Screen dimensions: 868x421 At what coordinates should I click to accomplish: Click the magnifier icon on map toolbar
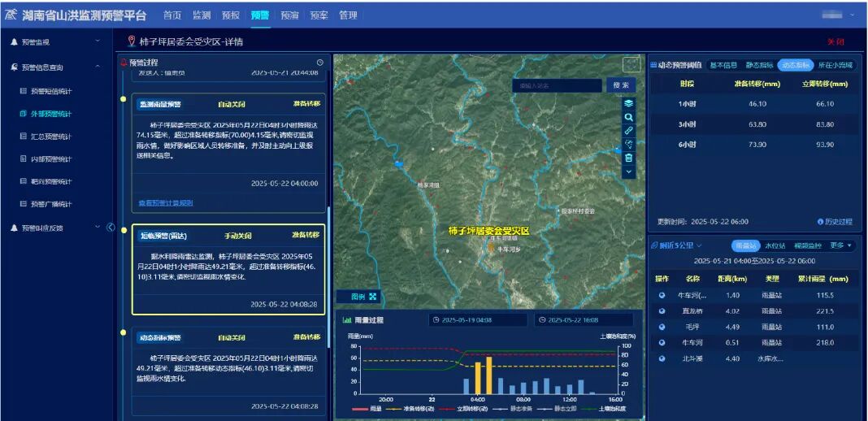(628, 117)
